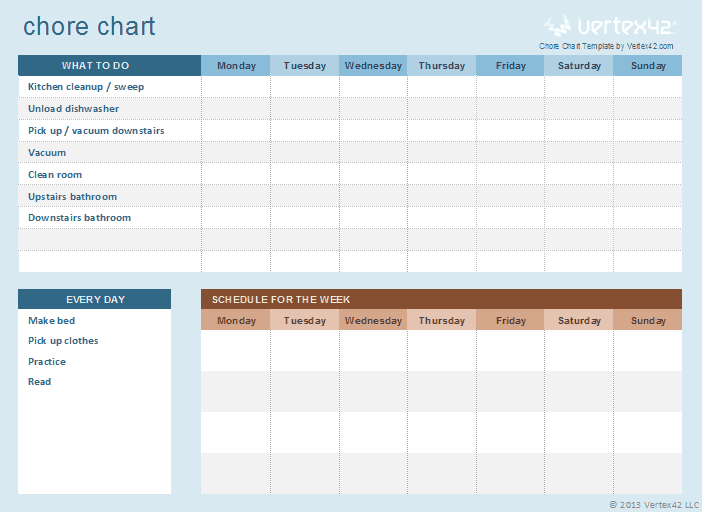Click the WHAT TO DO header
Viewport: 702px width, 512px height.
tap(110, 65)
